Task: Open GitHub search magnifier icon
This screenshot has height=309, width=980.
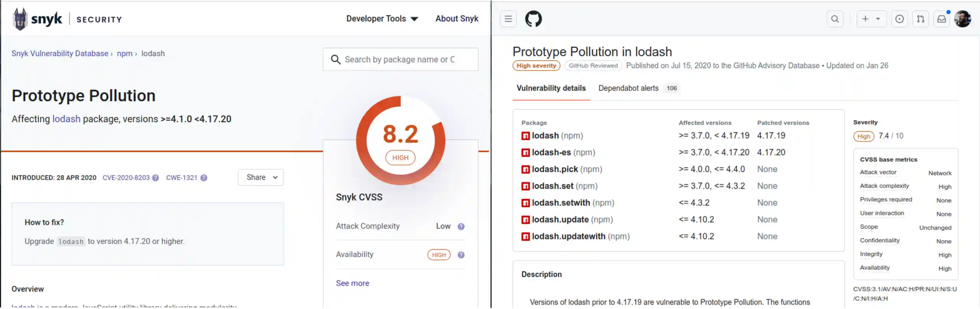Action: click(x=835, y=19)
